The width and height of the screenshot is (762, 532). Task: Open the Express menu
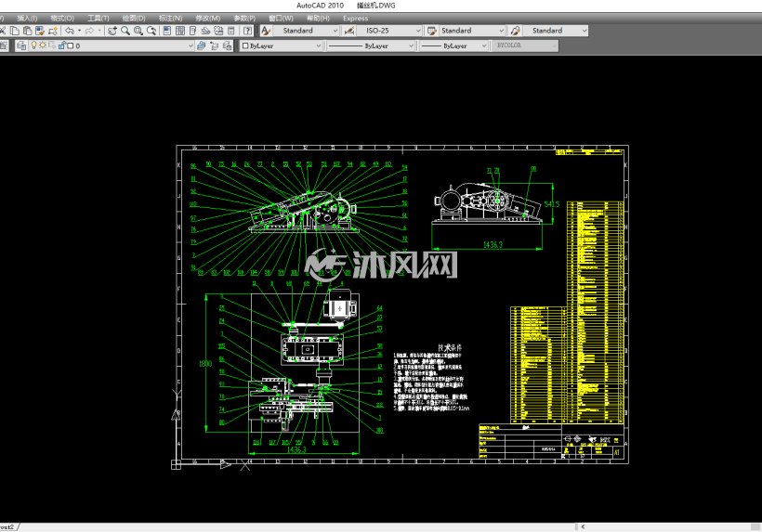pos(355,19)
